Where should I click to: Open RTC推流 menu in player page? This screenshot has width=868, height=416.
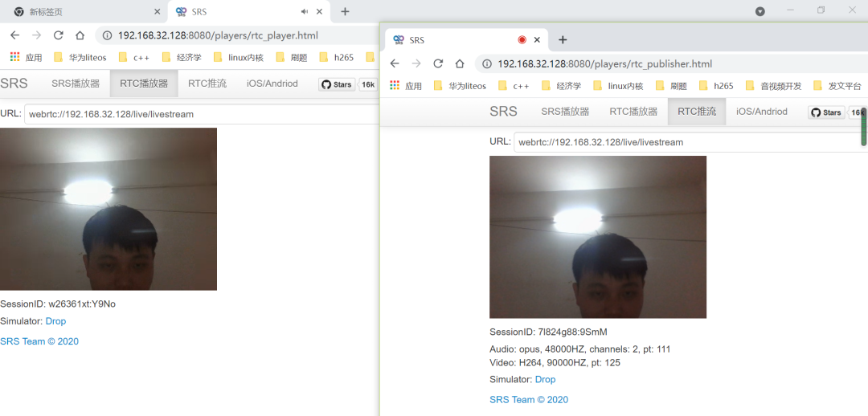coord(207,84)
